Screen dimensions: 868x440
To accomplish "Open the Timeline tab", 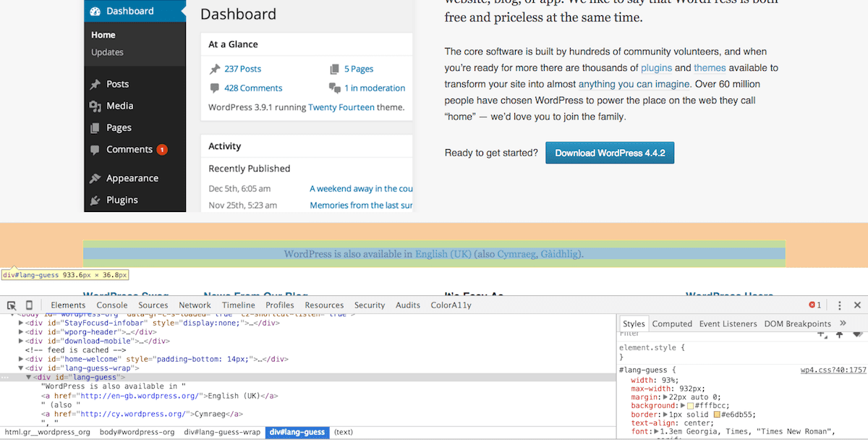I will tap(239, 305).
